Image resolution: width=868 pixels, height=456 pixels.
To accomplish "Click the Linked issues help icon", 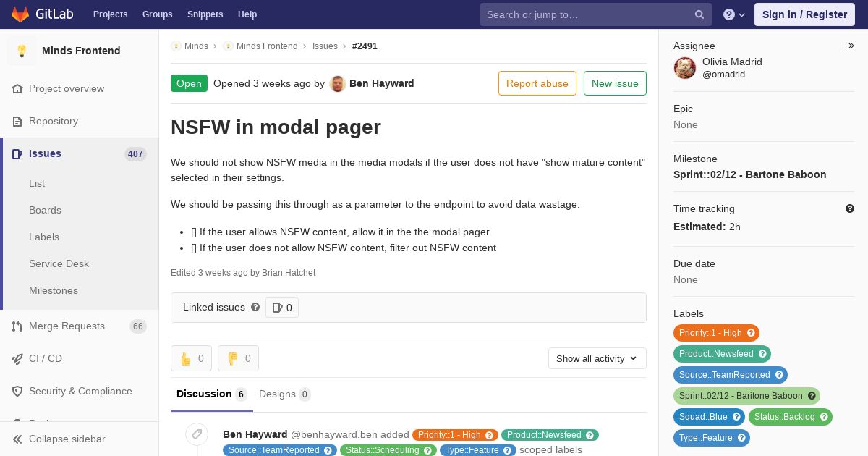I will [x=255, y=307].
